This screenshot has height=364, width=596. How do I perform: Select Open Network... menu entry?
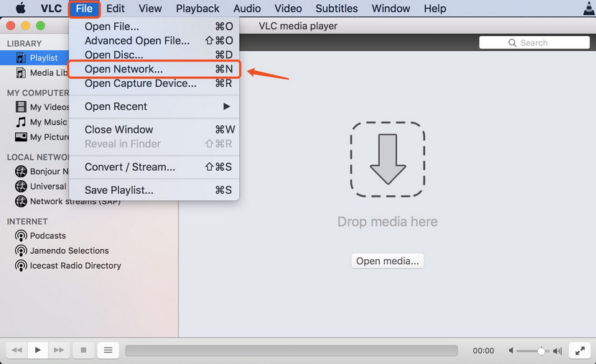coord(154,69)
